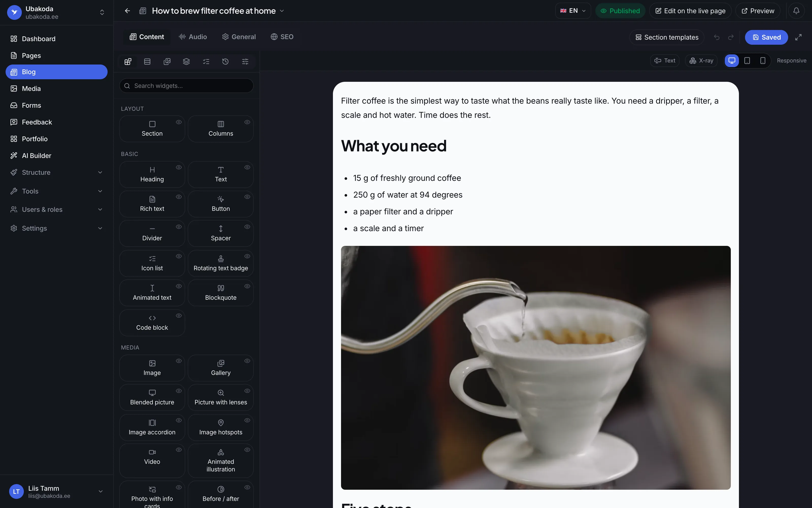
Task: Open the sliders settings panel icon
Action: click(x=245, y=61)
